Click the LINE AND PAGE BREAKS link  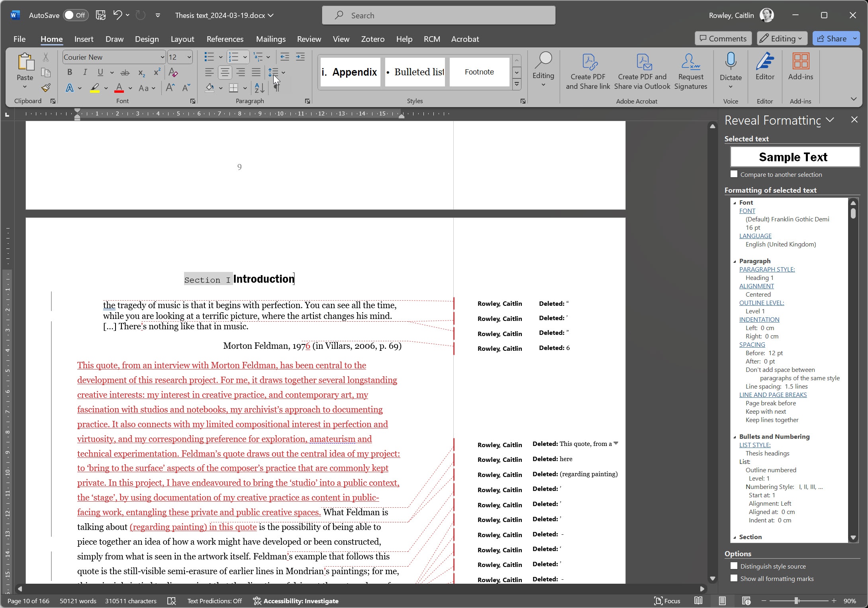tap(773, 395)
